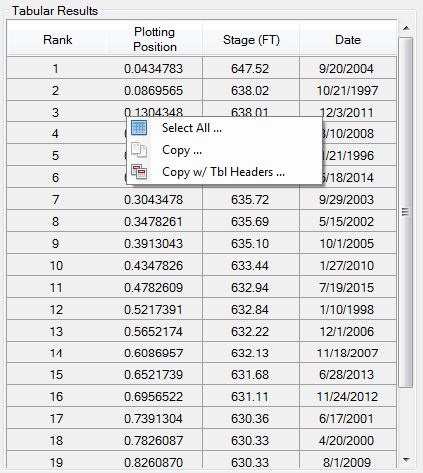Select plotting position 0.8260870

154,460
